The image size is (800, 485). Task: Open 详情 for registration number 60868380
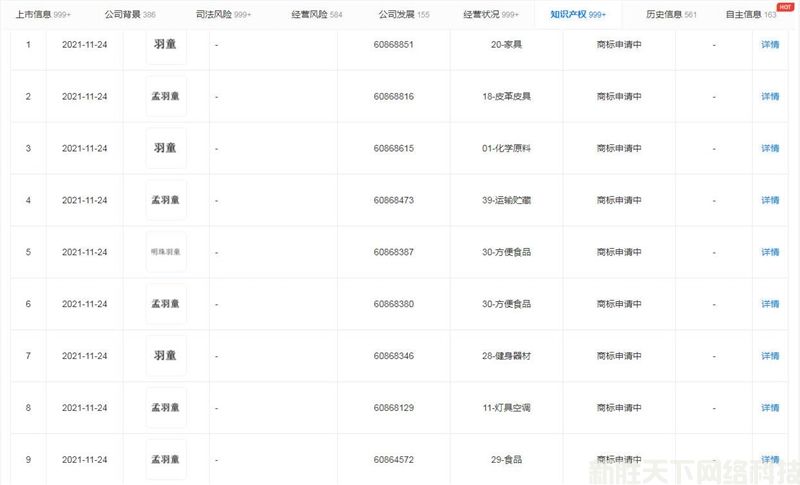coord(769,304)
